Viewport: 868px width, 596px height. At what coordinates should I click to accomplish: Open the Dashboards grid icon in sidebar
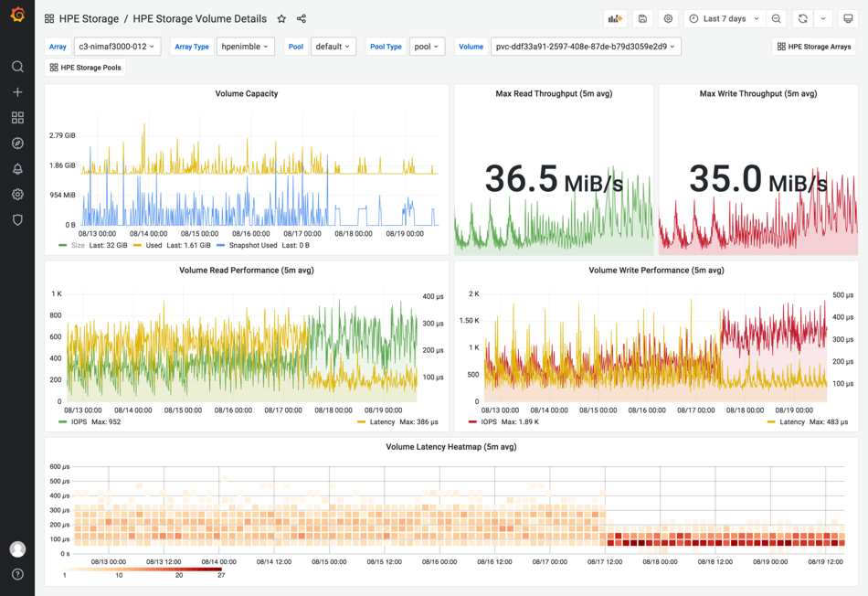17,117
